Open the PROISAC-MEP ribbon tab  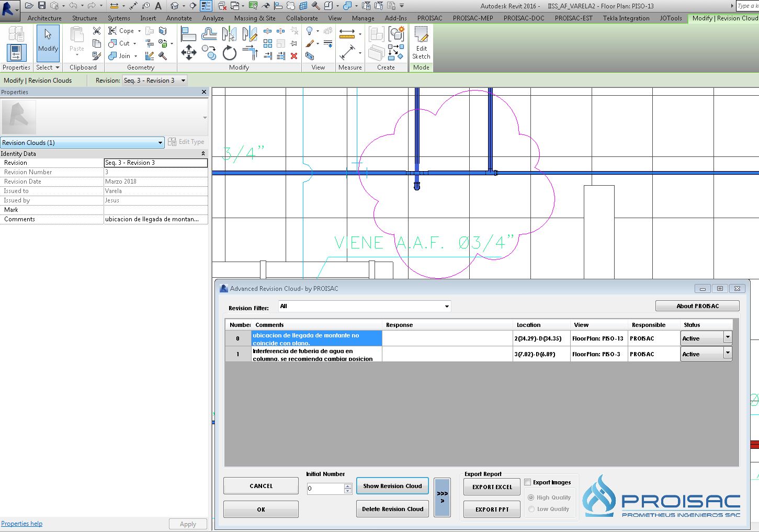tap(472, 18)
